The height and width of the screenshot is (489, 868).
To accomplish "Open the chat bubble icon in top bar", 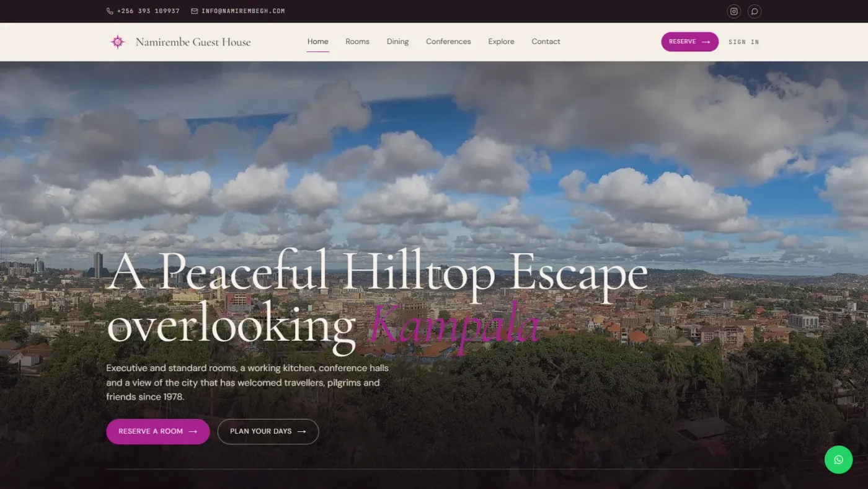I will 755,11.
